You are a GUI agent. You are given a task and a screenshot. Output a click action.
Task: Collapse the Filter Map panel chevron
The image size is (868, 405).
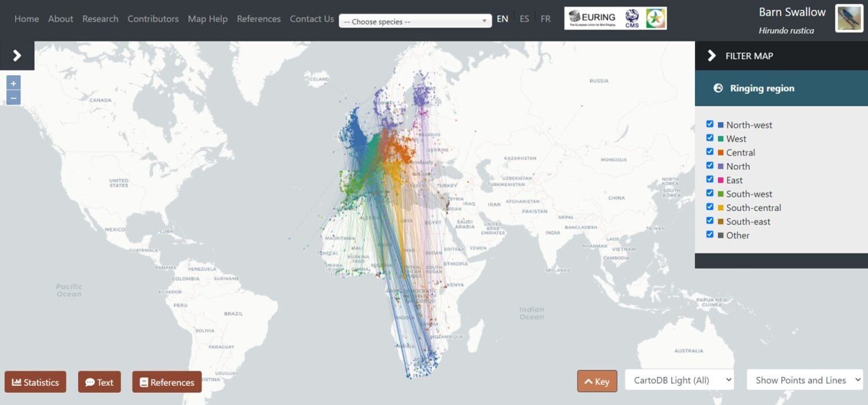(x=712, y=56)
